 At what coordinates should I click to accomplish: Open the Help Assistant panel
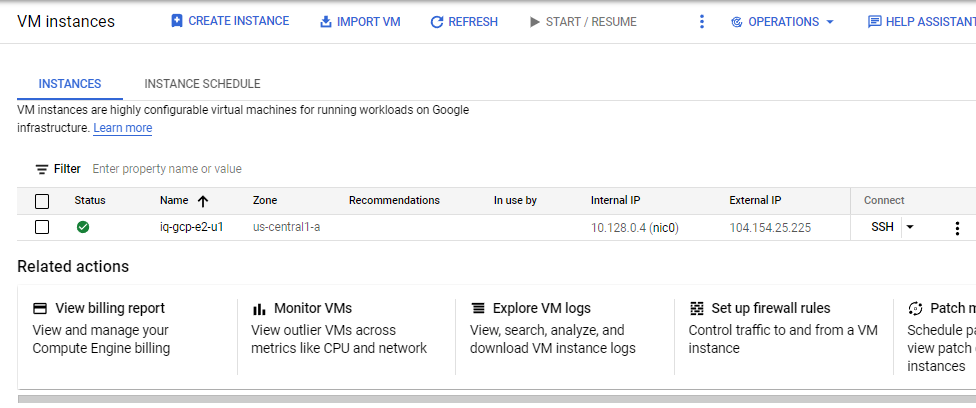[x=922, y=22]
